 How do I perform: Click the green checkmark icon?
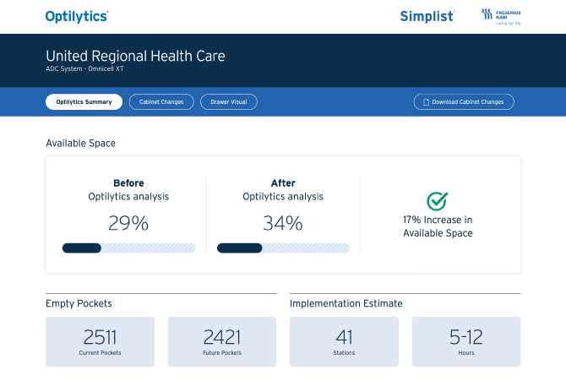[x=437, y=201]
